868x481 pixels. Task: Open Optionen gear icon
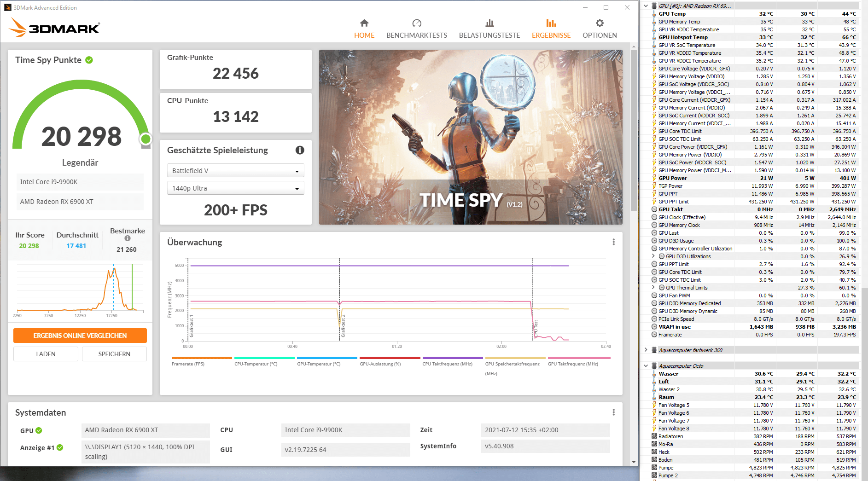click(x=600, y=23)
